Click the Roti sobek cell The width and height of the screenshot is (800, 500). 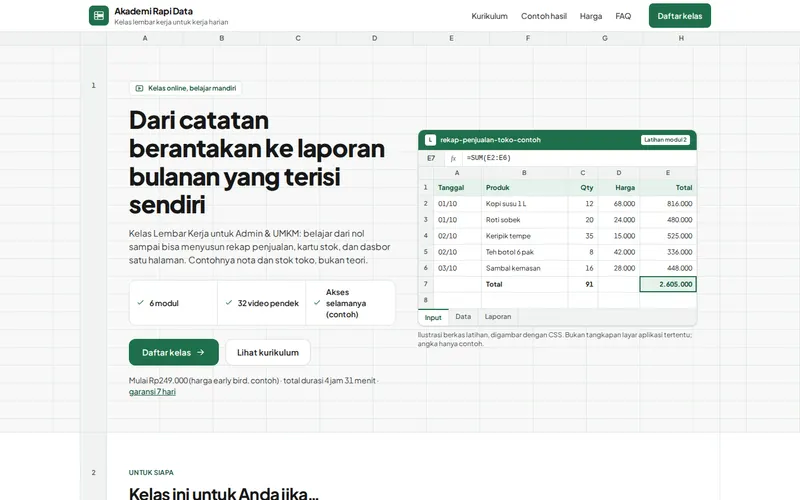click(x=524, y=220)
